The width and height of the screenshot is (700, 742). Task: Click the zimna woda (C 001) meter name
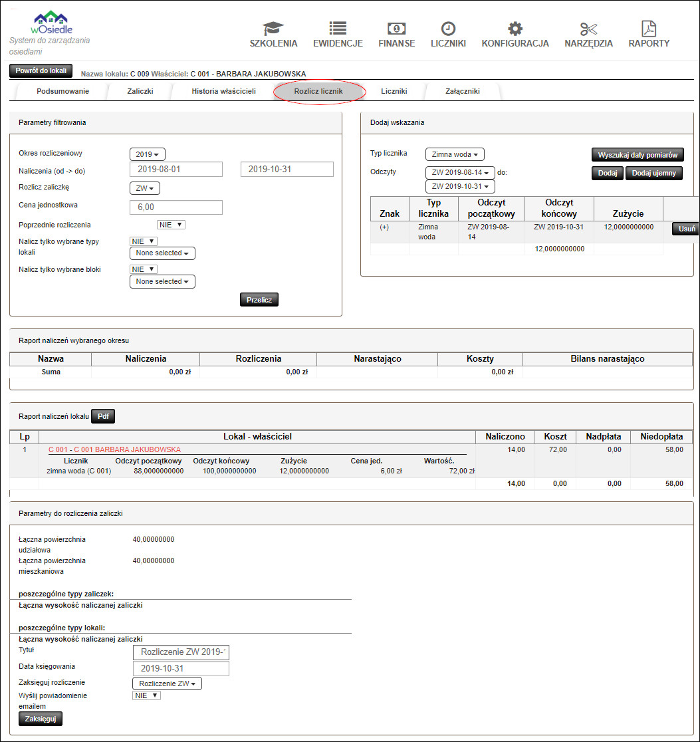coord(79,471)
